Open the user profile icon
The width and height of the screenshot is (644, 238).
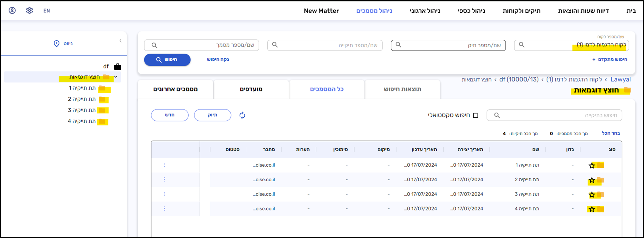click(x=12, y=11)
